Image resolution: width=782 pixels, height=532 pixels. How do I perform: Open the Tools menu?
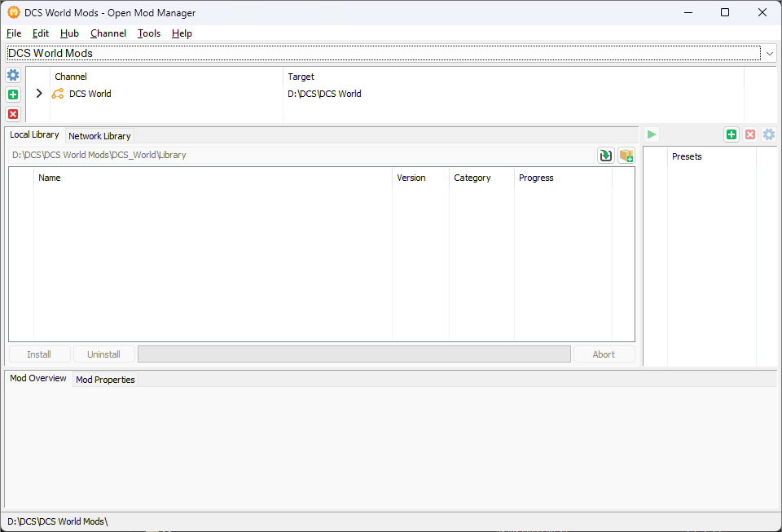click(149, 33)
